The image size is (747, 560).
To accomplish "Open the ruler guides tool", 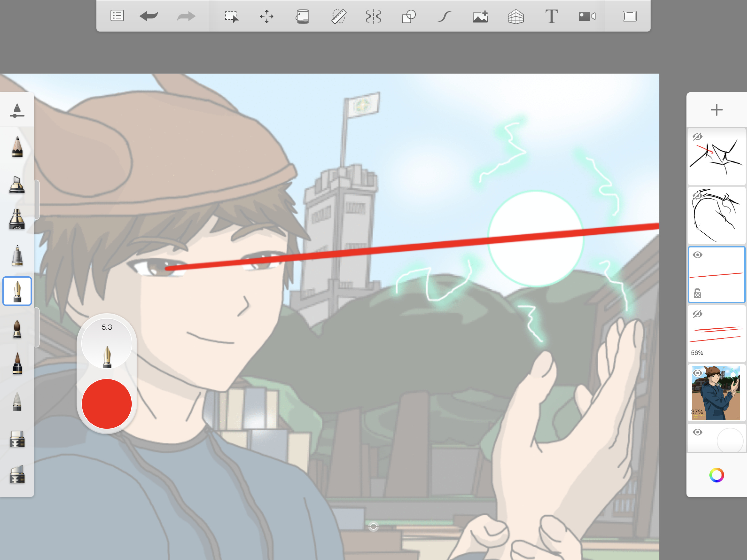I will click(x=338, y=16).
